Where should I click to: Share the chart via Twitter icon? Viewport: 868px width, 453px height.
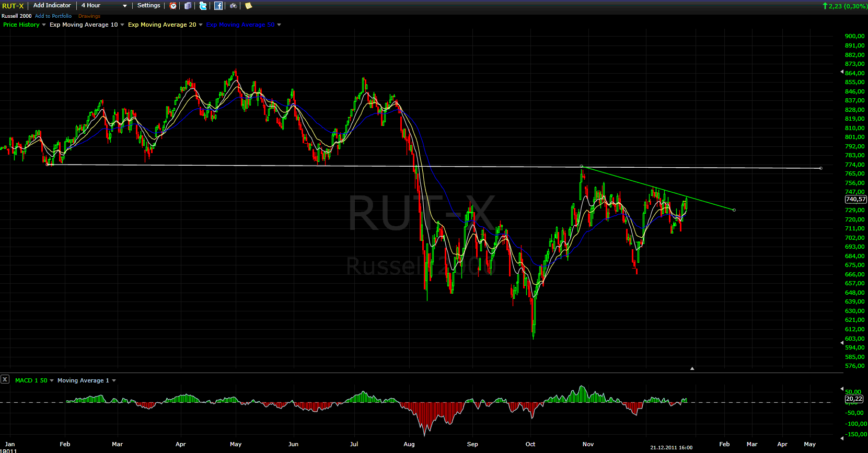(x=203, y=6)
